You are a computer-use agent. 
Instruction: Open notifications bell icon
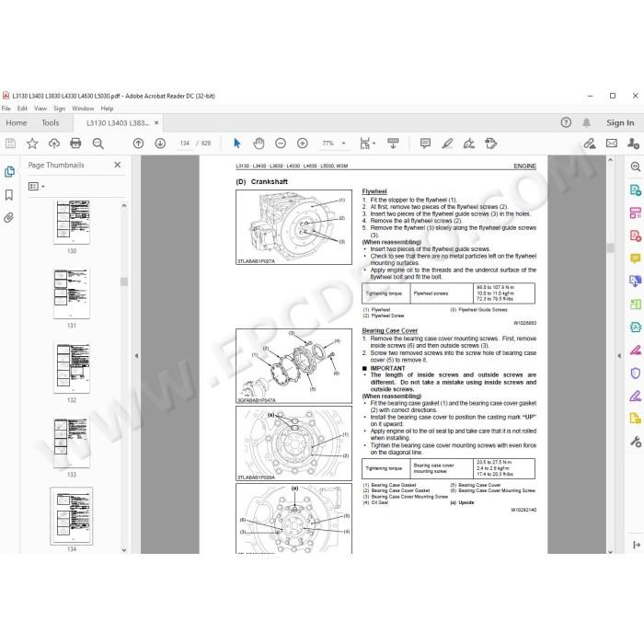point(587,122)
